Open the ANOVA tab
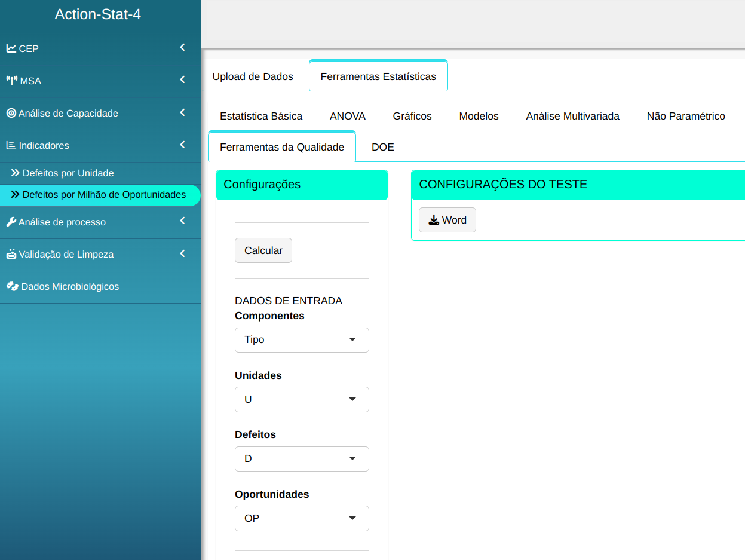This screenshot has height=560, width=745. (x=348, y=116)
